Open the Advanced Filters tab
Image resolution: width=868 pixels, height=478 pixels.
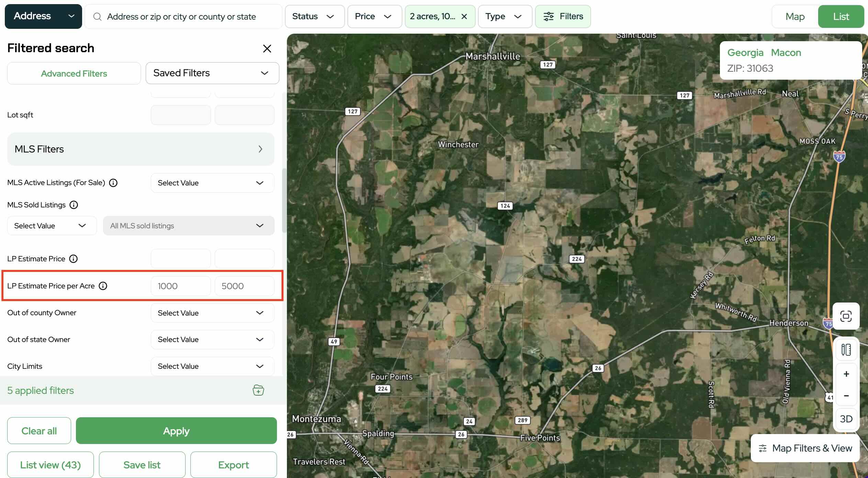pyautogui.click(x=74, y=73)
